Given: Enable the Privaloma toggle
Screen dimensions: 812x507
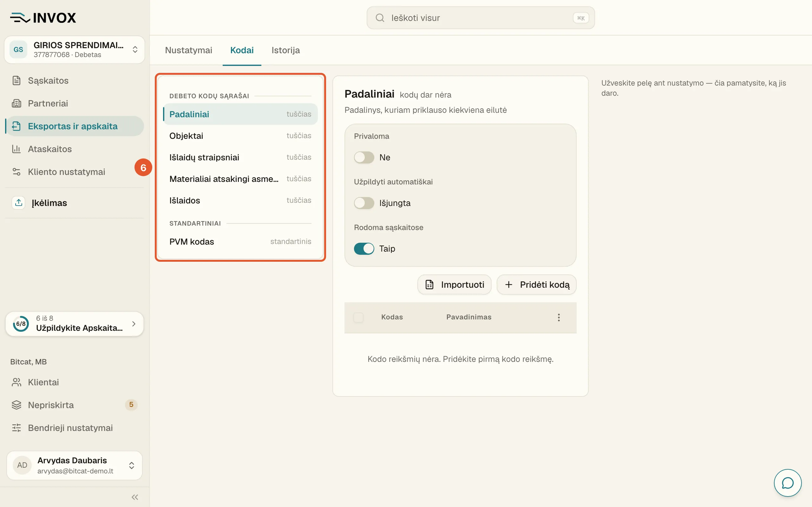Looking at the screenshot, I should [364, 157].
